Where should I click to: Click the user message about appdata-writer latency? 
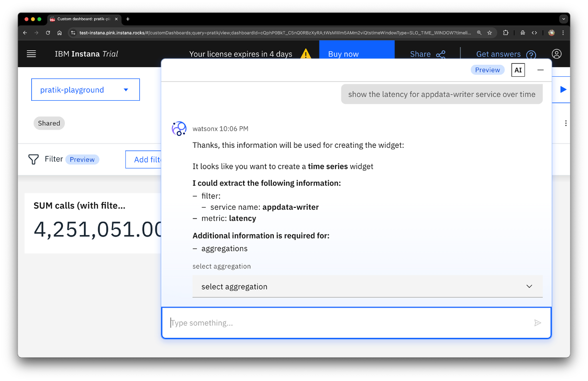coord(442,94)
